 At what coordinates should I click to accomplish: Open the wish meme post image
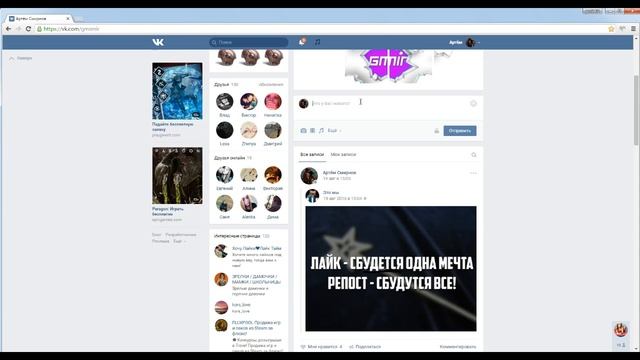(391, 269)
